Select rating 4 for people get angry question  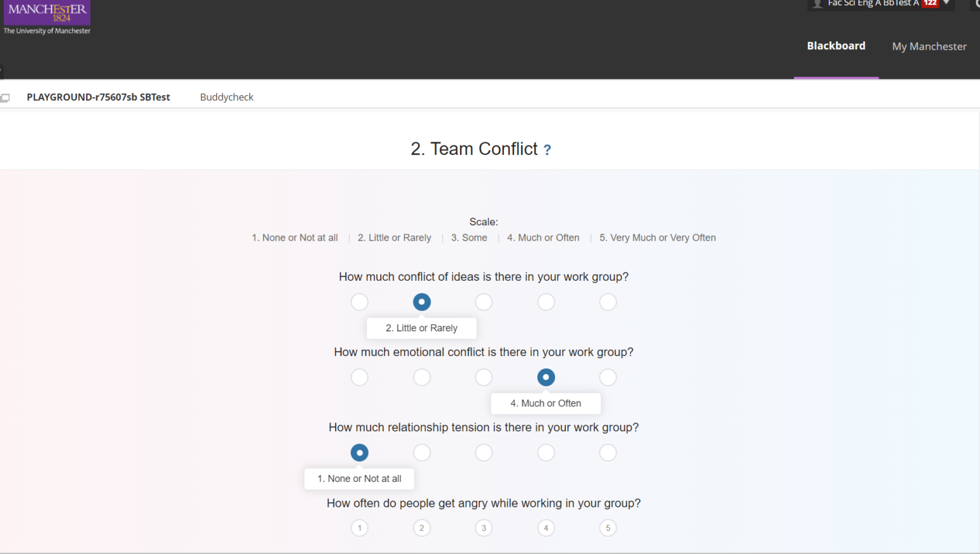[x=546, y=528]
